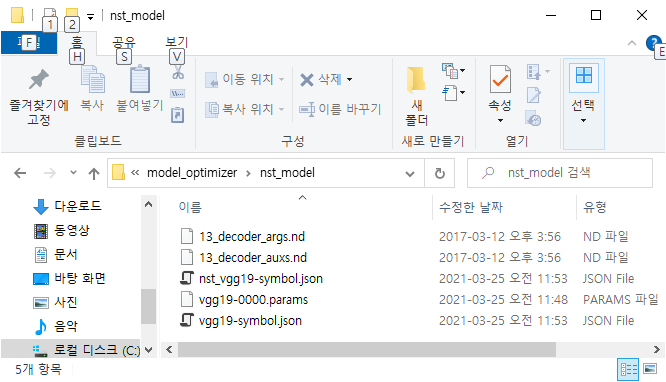Click model_optimizer in the address path
The width and height of the screenshot is (666, 382).
[192, 173]
